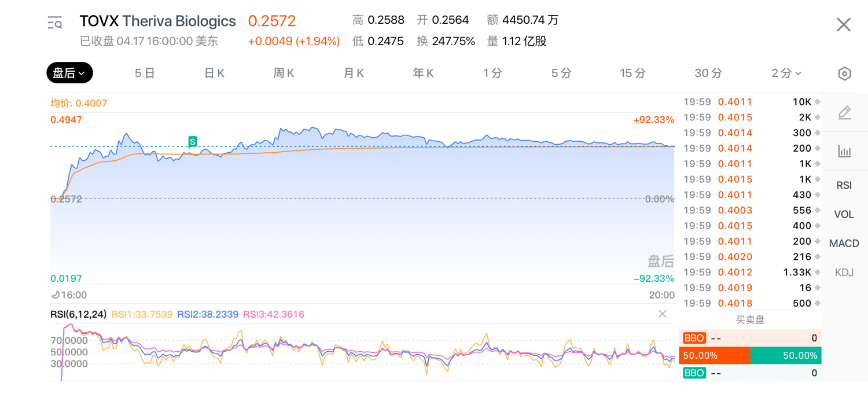Enable the KDJ indicator
868x401 pixels.
(844, 272)
